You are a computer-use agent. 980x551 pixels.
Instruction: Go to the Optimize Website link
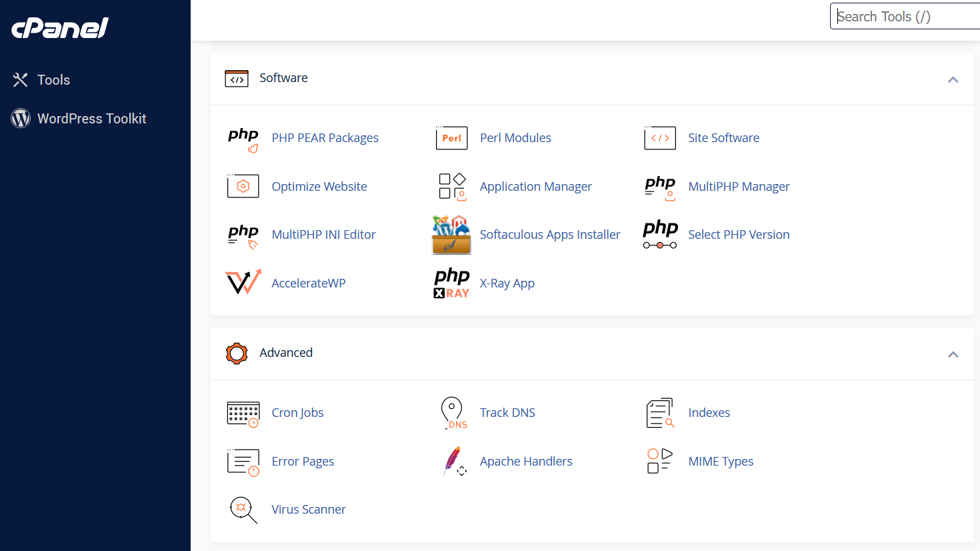pos(319,187)
